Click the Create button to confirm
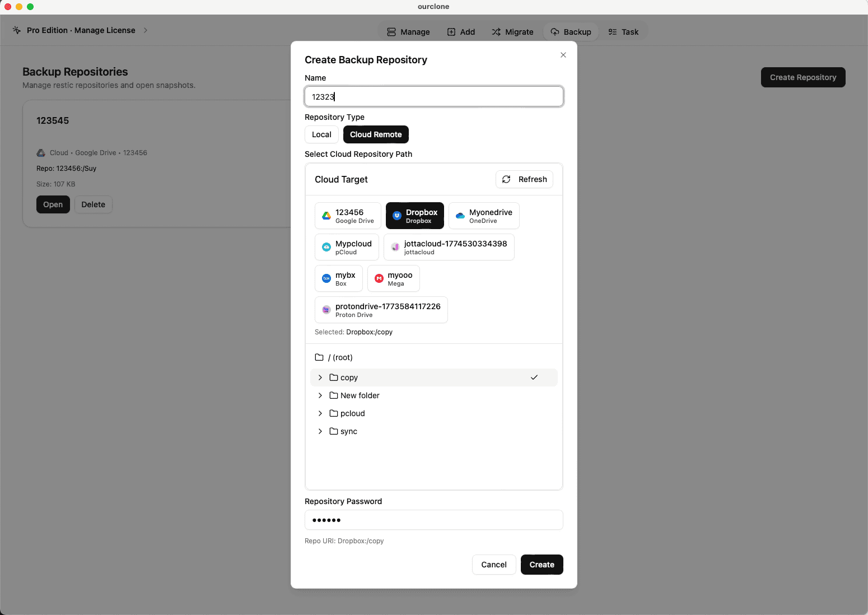 pos(542,565)
